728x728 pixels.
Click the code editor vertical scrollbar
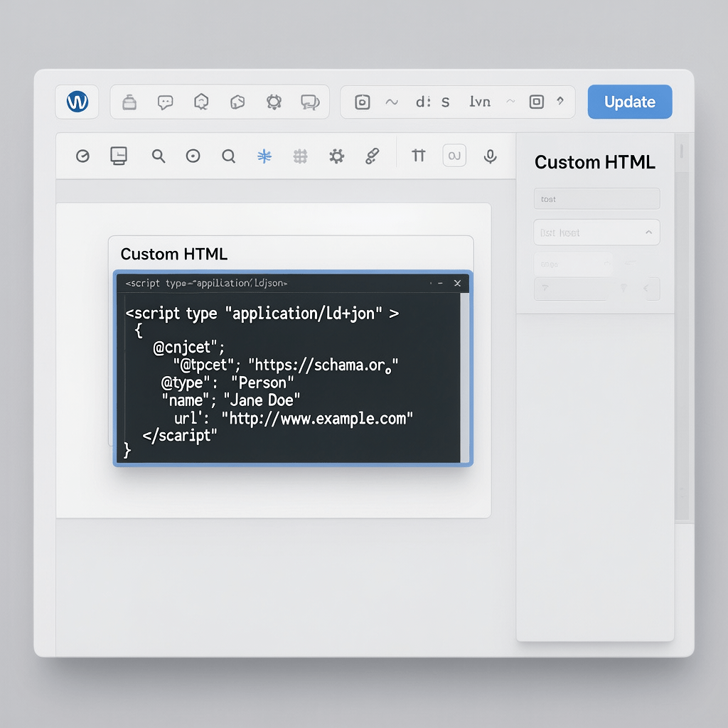point(464,378)
